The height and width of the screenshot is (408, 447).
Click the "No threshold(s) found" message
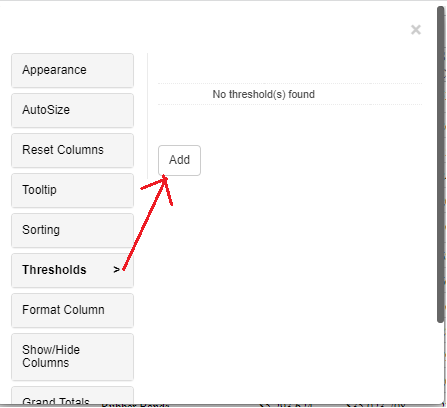pyautogui.click(x=264, y=94)
